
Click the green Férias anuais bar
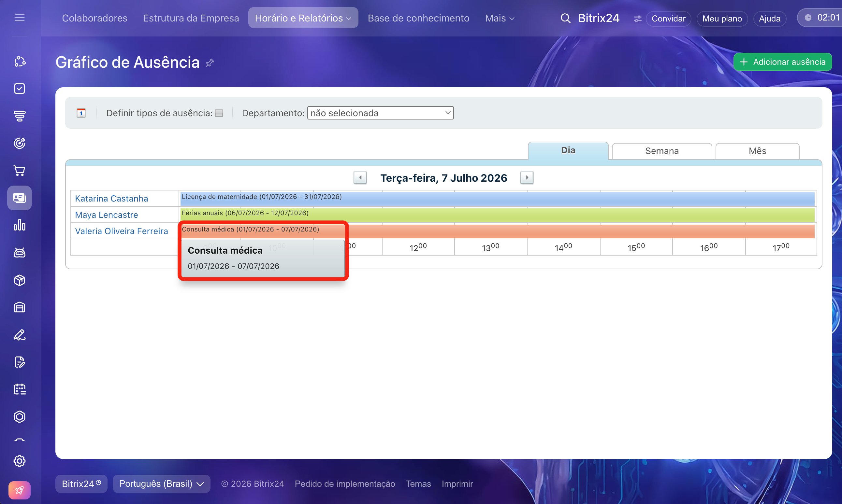(x=497, y=215)
